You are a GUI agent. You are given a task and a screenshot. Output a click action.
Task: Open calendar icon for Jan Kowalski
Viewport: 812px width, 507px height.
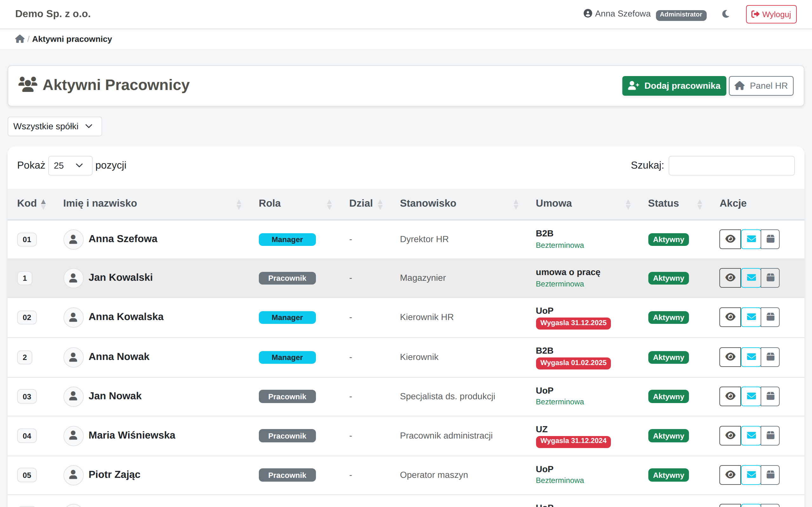click(x=770, y=278)
